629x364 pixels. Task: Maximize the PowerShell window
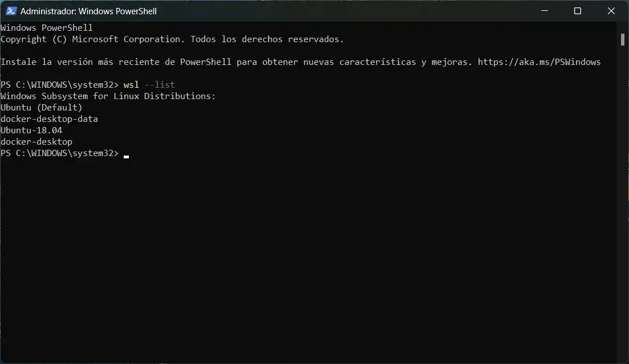coord(578,11)
